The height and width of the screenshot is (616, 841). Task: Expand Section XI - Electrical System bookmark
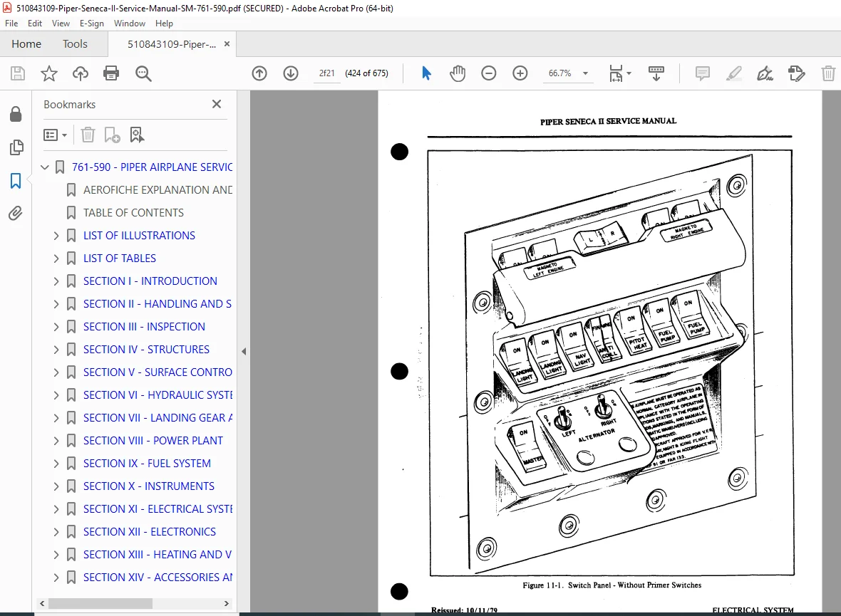[56, 508]
